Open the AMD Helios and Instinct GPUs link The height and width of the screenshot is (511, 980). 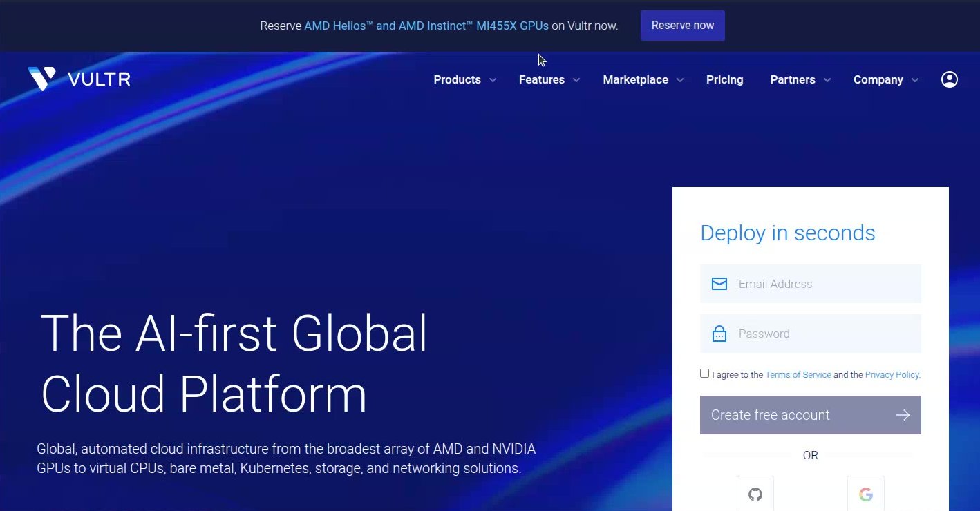click(x=426, y=26)
